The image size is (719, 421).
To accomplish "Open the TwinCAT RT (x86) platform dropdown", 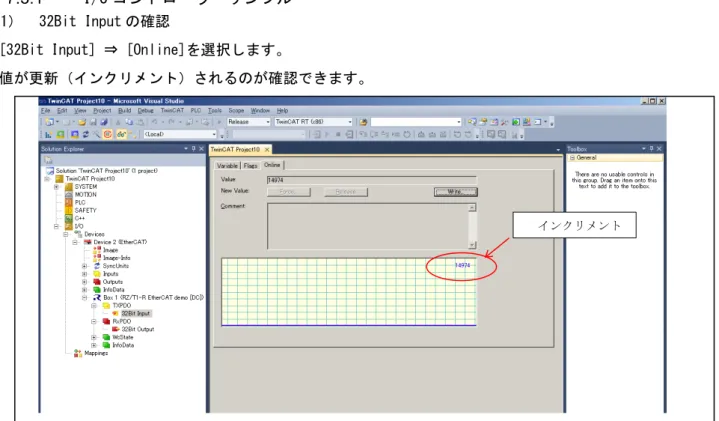I will [314, 122].
